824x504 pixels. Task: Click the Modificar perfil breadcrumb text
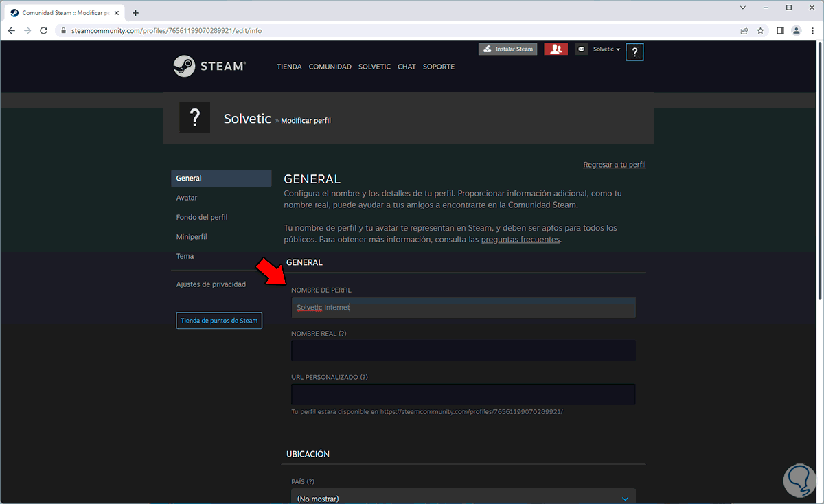pos(306,121)
